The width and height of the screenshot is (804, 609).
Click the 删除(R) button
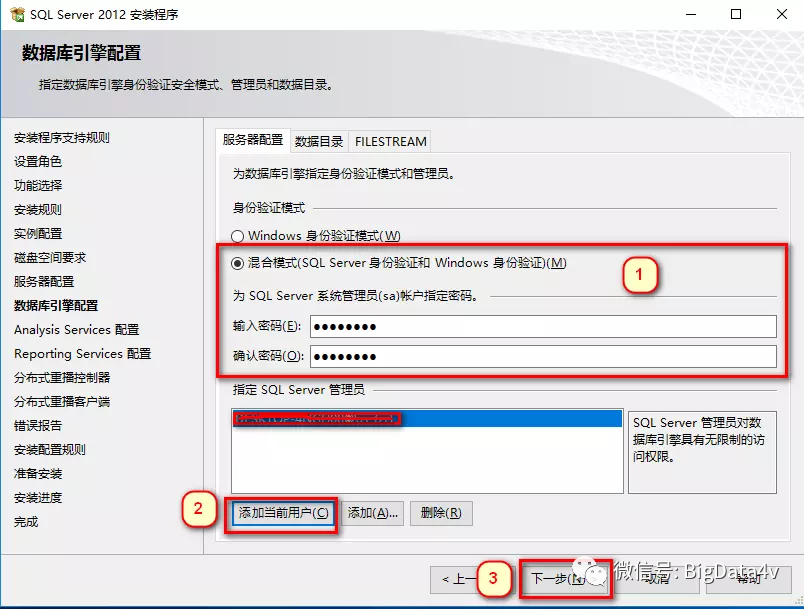click(441, 513)
